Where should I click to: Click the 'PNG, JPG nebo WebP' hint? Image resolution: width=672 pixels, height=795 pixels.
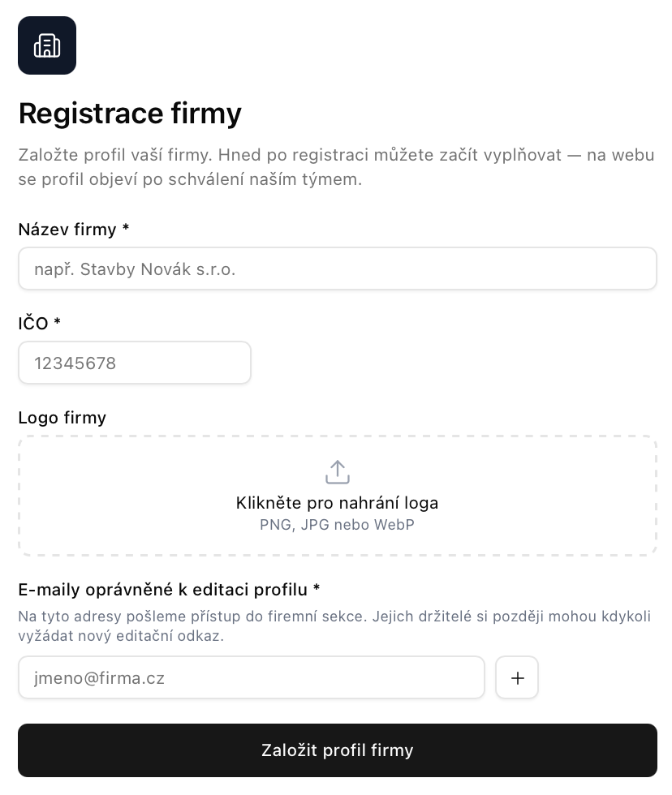point(338,525)
